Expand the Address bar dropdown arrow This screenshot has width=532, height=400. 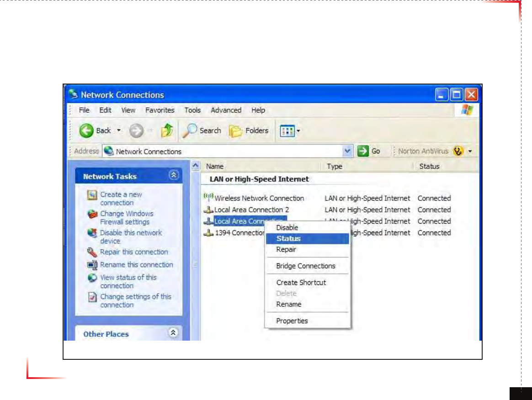pyautogui.click(x=347, y=151)
